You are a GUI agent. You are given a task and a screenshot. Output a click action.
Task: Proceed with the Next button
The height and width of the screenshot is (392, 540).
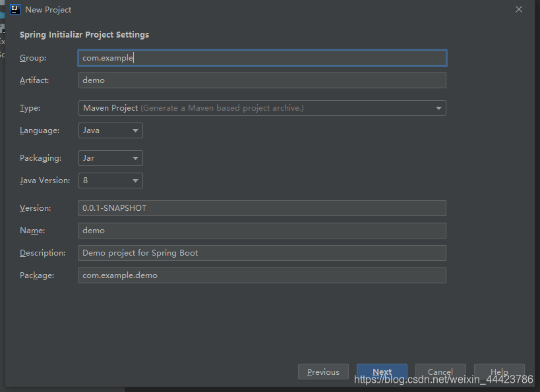[382, 372]
